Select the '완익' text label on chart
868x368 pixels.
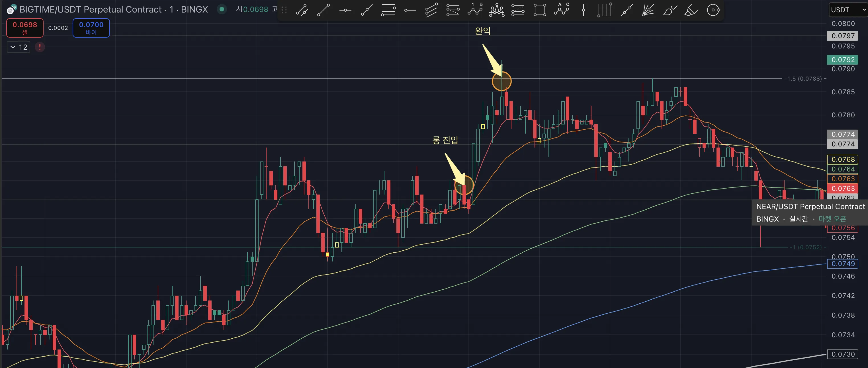point(482,31)
